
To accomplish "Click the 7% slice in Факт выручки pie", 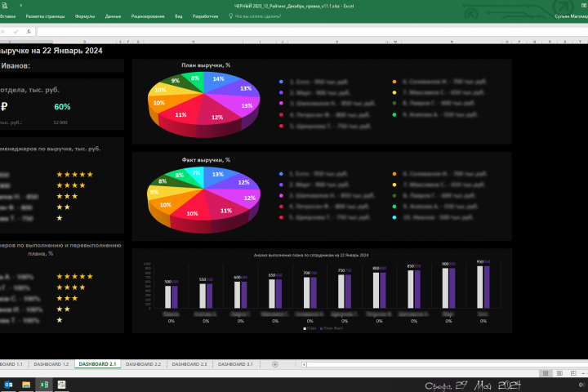I will click(x=198, y=175).
